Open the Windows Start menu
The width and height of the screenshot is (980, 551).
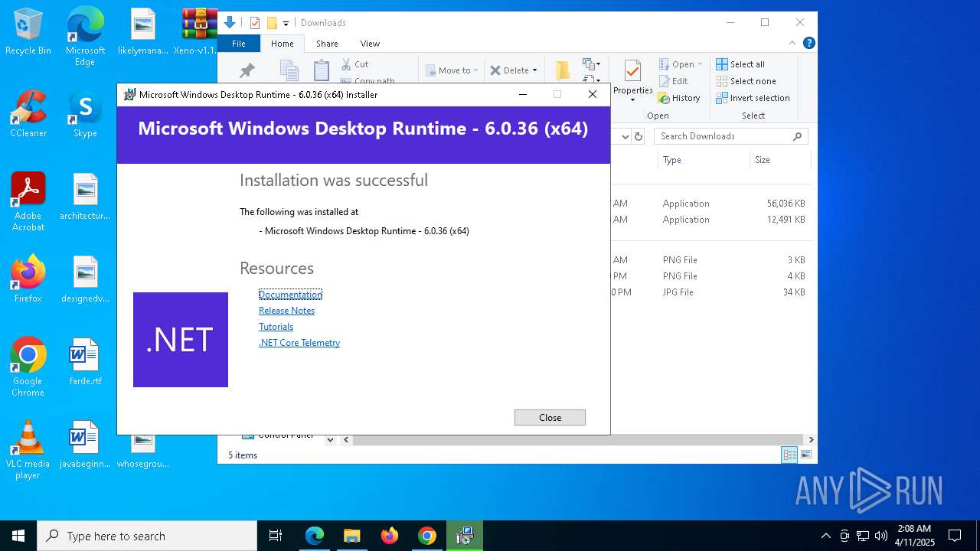point(18,536)
